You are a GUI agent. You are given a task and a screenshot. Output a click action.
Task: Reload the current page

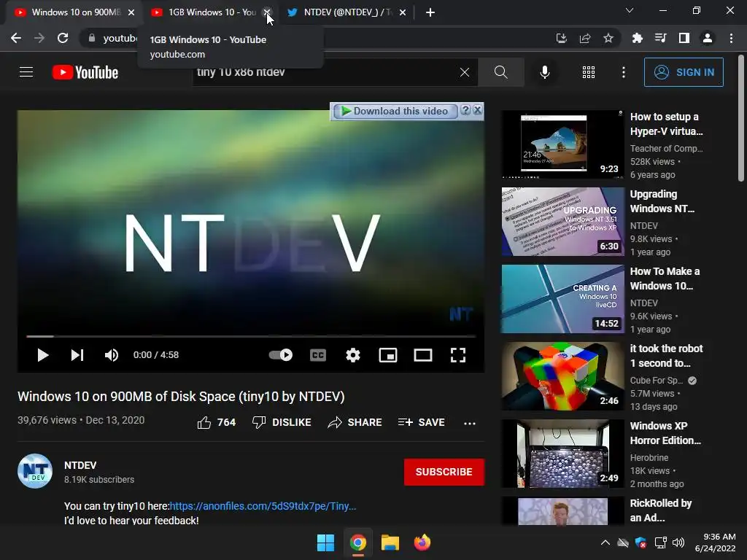pos(63,38)
